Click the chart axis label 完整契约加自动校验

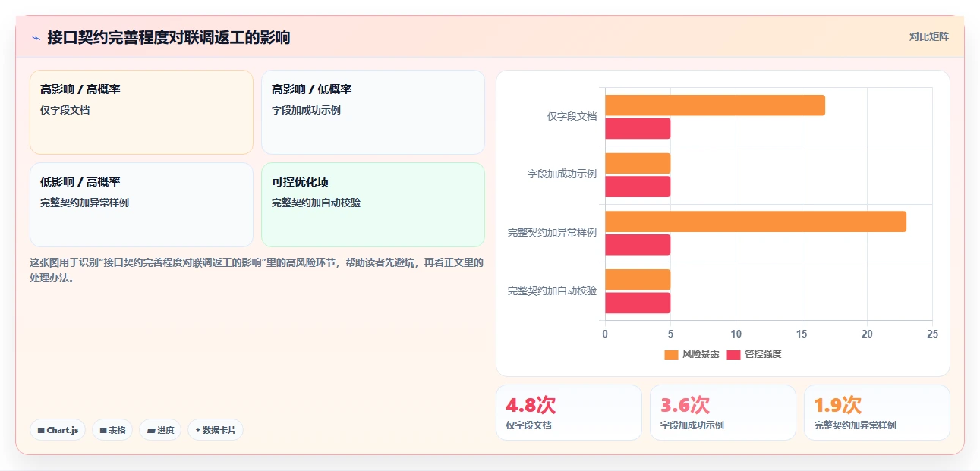pyautogui.click(x=552, y=290)
